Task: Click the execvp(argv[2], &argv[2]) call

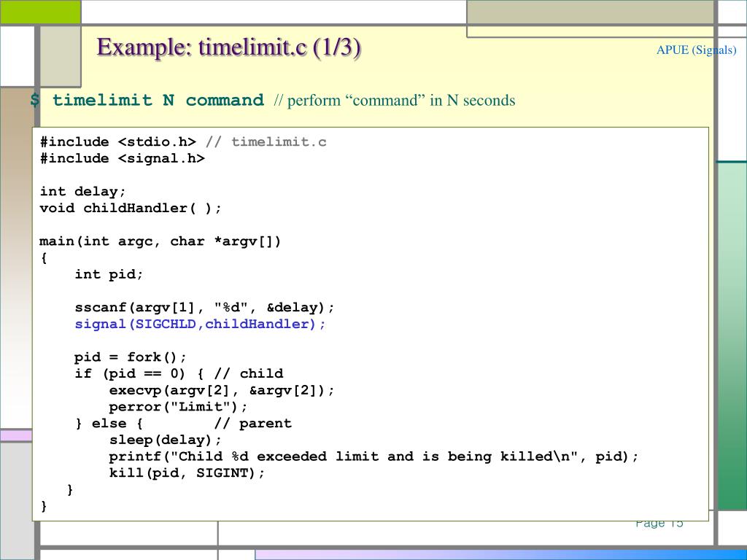Action: pyautogui.click(x=222, y=390)
